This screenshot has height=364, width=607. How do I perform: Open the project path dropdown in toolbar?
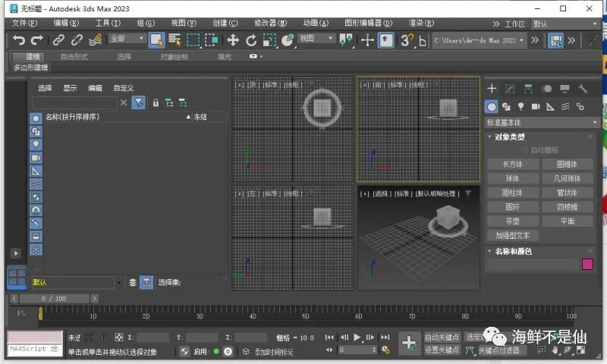pyautogui.click(x=480, y=40)
